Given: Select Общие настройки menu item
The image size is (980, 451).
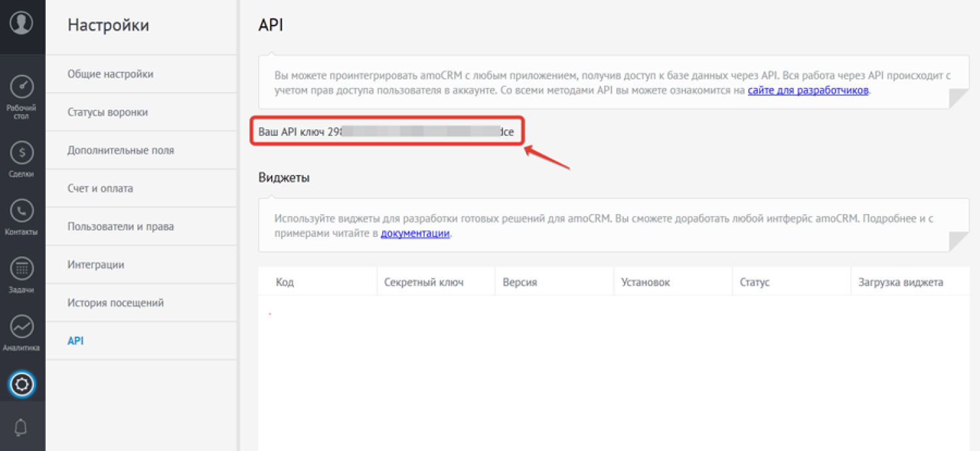Looking at the screenshot, I should [110, 74].
